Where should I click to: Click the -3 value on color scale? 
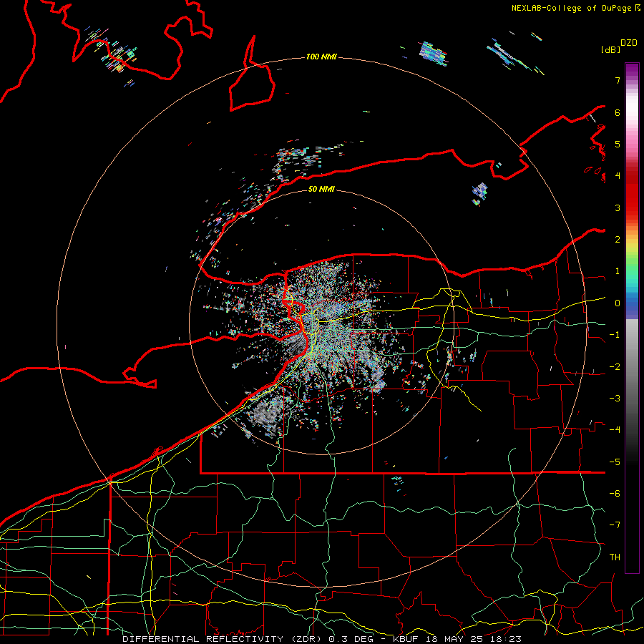pyautogui.click(x=615, y=399)
